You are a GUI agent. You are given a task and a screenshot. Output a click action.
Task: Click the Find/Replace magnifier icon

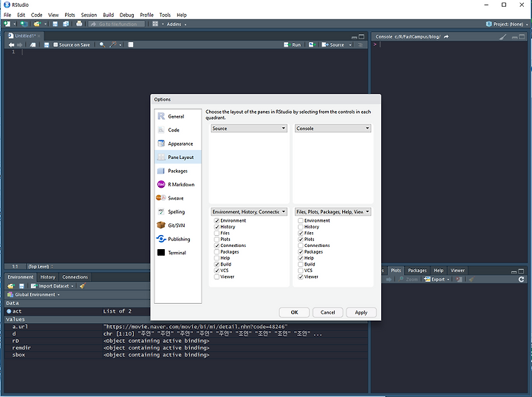(x=102, y=45)
